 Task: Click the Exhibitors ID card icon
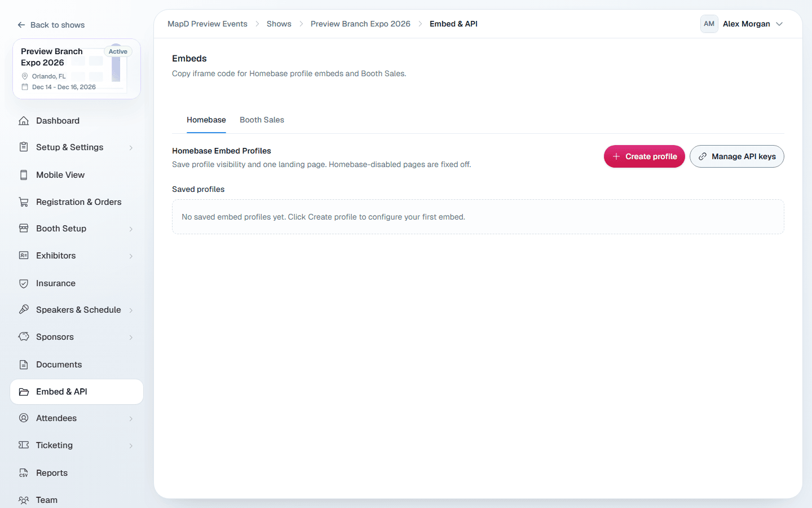[24, 256]
